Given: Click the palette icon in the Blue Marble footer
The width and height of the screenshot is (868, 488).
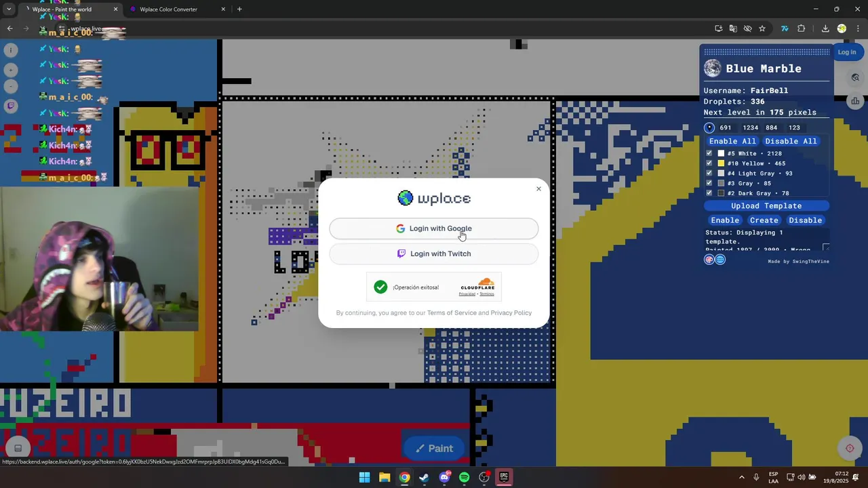Looking at the screenshot, I should (x=709, y=260).
